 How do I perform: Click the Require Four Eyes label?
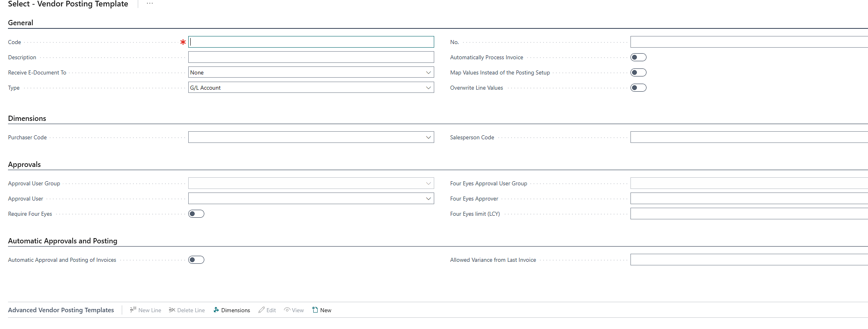point(30,214)
